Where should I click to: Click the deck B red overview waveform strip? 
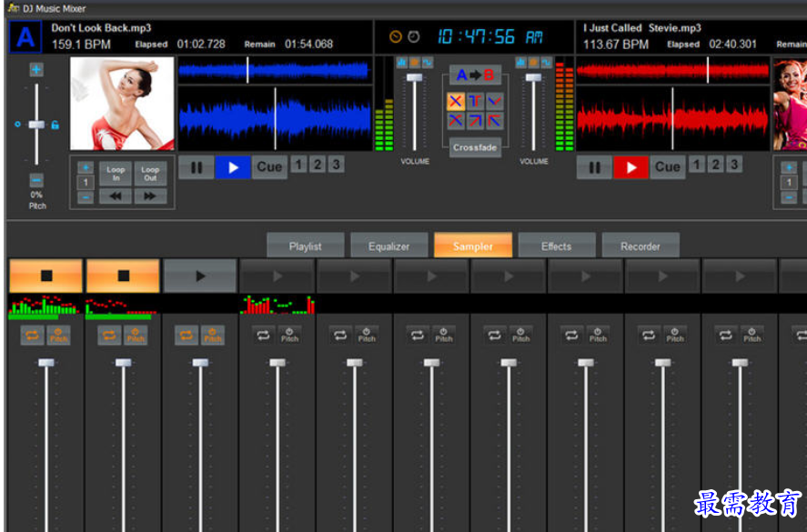coord(672,70)
